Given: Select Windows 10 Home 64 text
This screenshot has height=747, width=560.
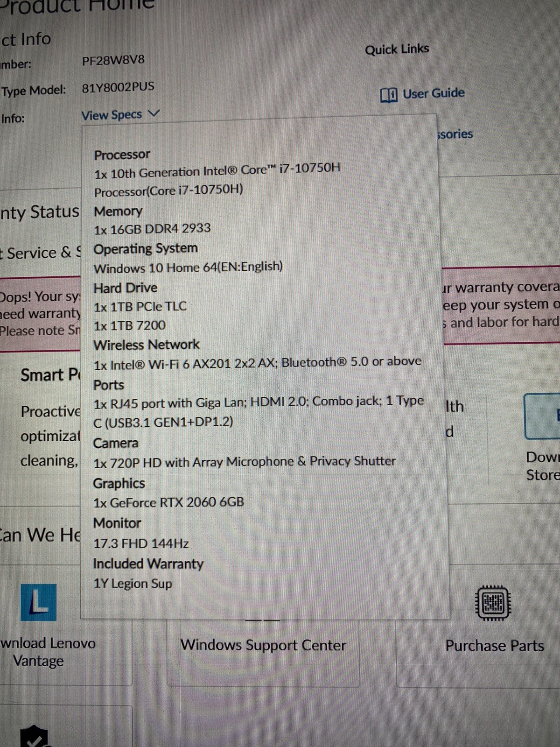Looking at the screenshot, I should (188, 268).
